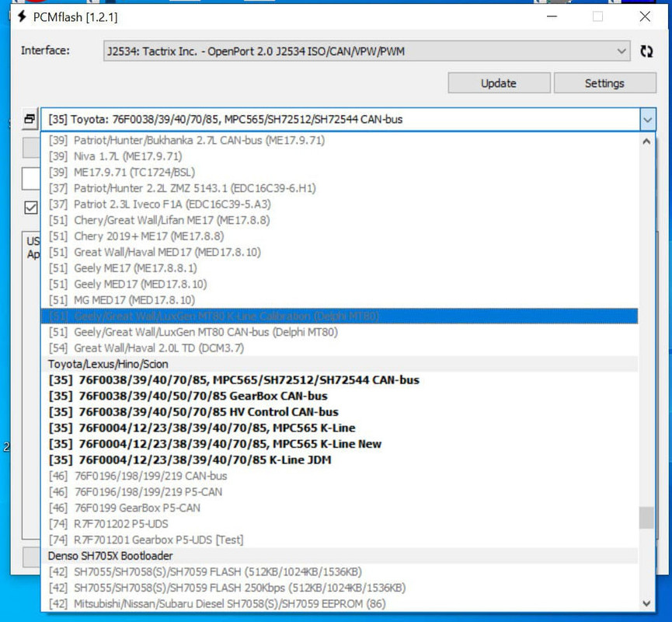Open the Interface combo box
Image resolution: width=672 pixels, height=622 pixels.
point(367,51)
